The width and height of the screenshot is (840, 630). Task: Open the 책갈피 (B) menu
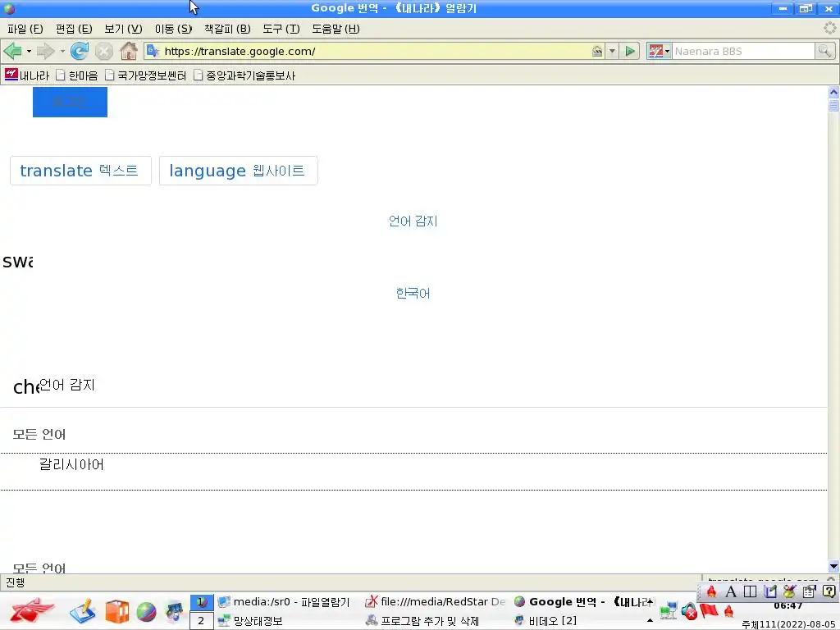click(227, 29)
